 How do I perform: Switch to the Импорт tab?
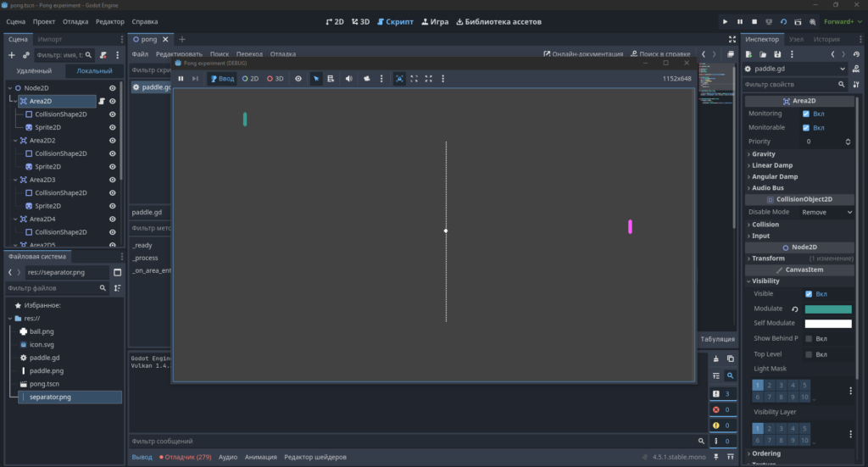(x=50, y=39)
